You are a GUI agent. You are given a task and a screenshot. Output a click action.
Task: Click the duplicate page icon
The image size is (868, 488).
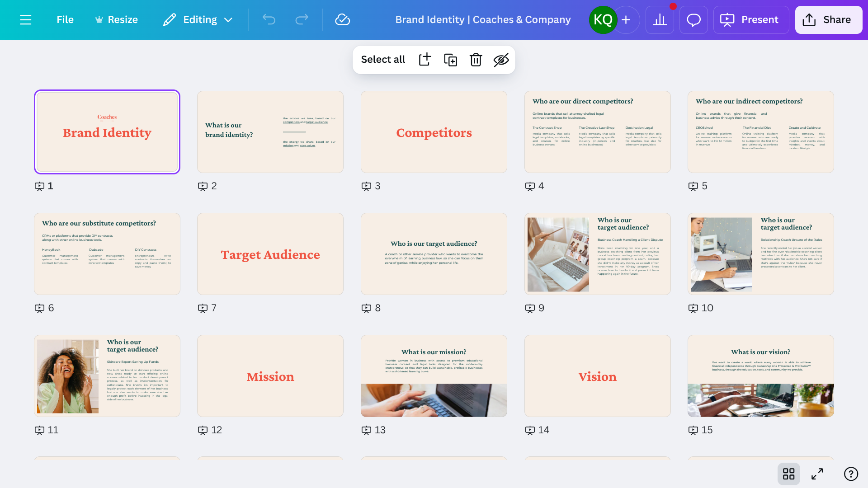point(450,60)
